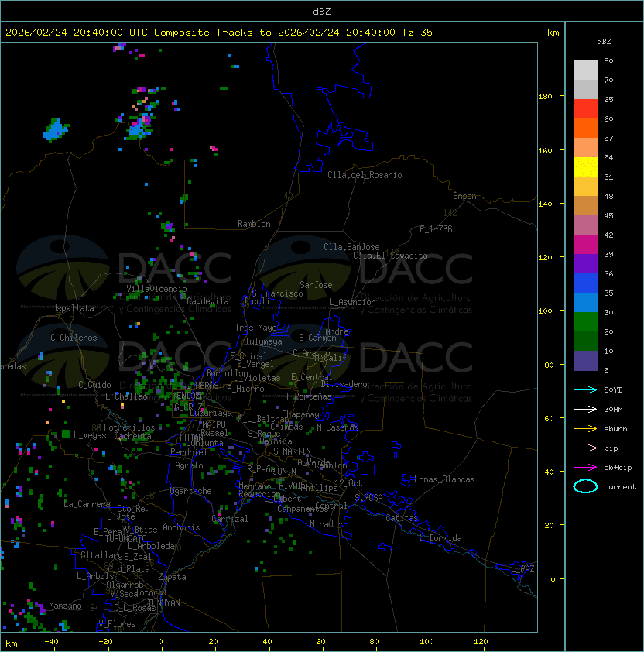Click the 'Potrerillos' map label

pyautogui.click(x=129, y=427)
